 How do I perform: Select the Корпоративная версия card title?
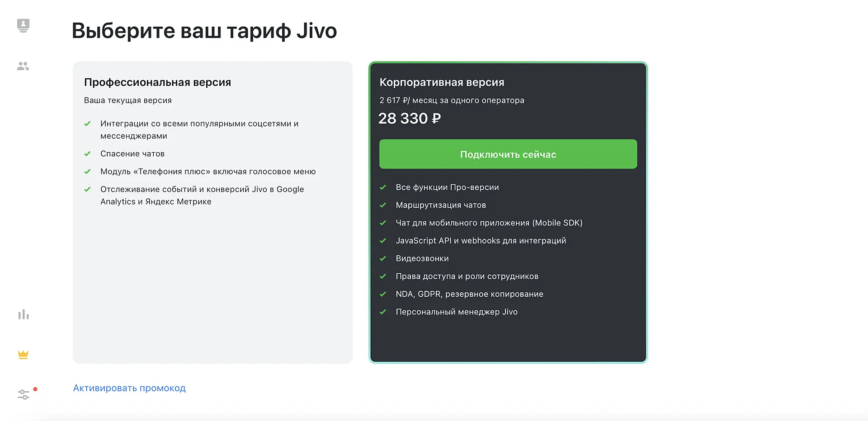442,82
